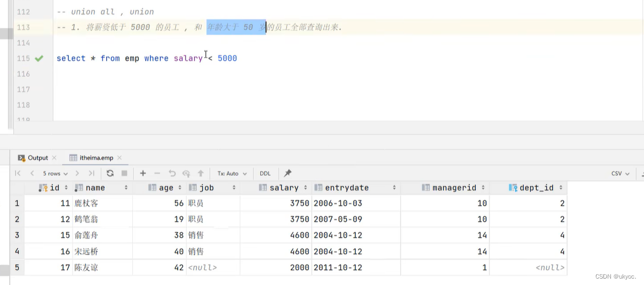This screenshot has height=285, width=644.
Task: Add a new row with plus icon
Action: point(143,173)
